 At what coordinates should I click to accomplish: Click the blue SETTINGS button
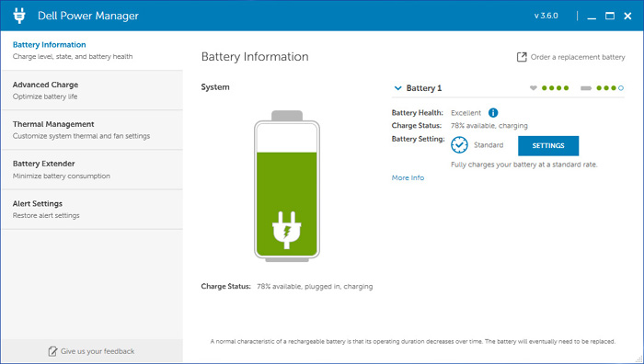[548, 145]
